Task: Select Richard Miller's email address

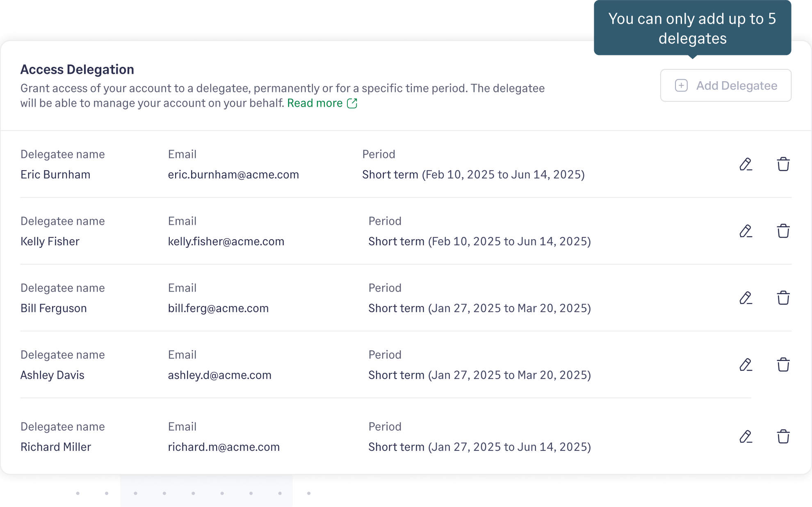Action: coord(224,447)
